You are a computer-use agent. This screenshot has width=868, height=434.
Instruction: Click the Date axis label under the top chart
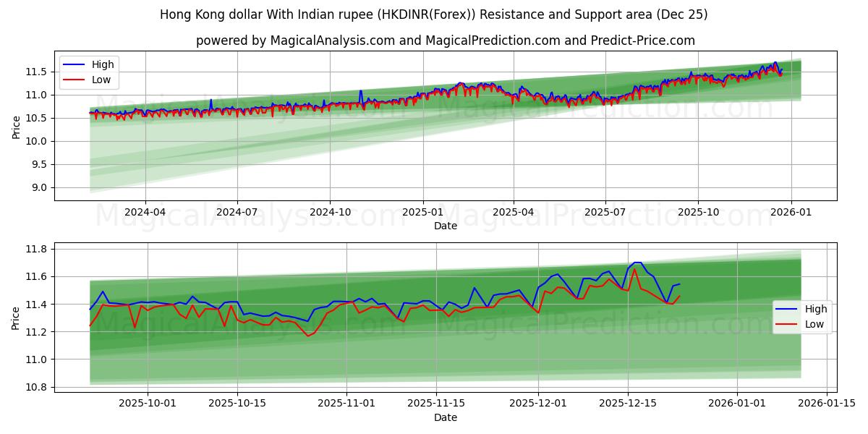(x=446, y=226)
